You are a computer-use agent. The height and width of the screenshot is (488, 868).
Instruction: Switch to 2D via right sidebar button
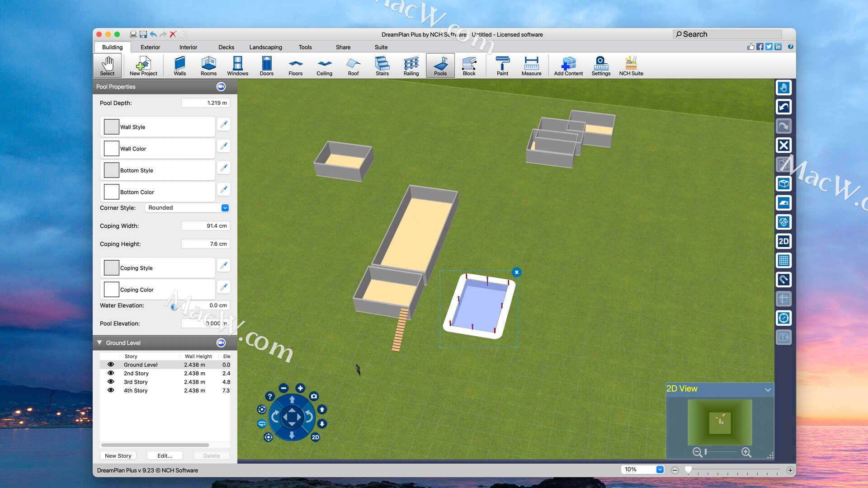pyautogui.click(x=783, y=241)
